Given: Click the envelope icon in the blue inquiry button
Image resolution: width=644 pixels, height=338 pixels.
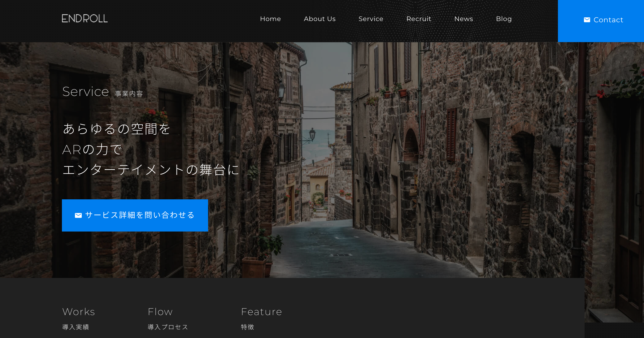Looking at the screenshot, I should click(78, 215).
